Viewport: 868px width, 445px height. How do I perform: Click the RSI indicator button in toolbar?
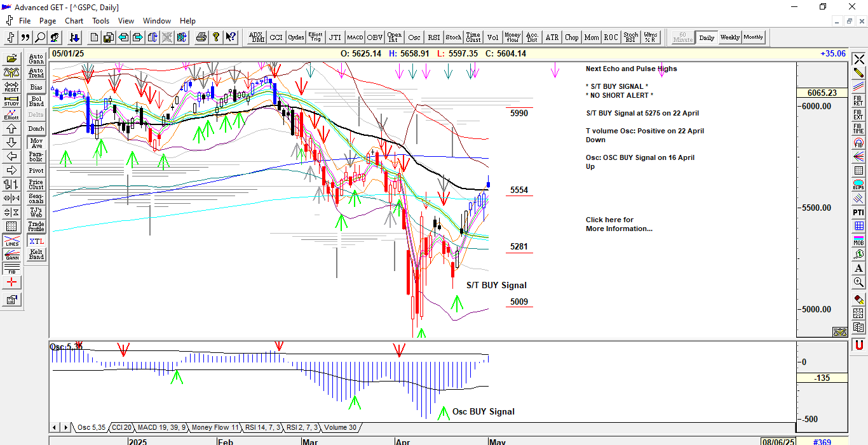tap(434, 37)
